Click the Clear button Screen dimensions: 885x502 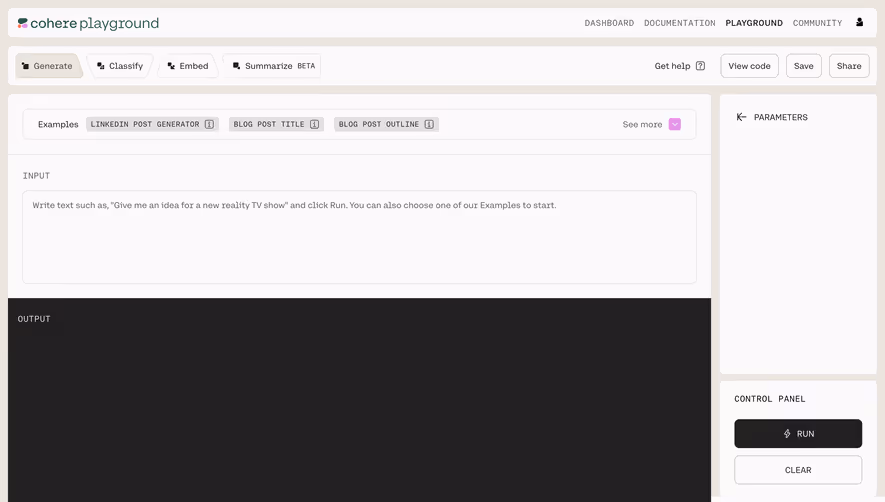click(x=798, y=470)
